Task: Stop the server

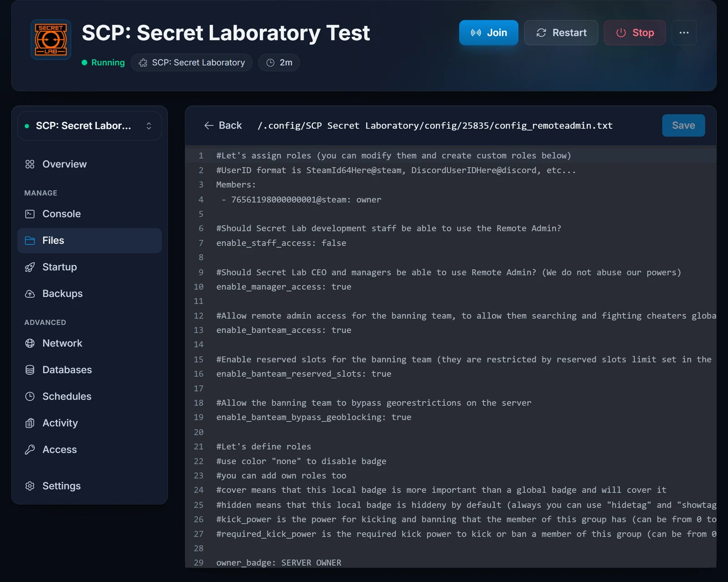Action: 635,33
